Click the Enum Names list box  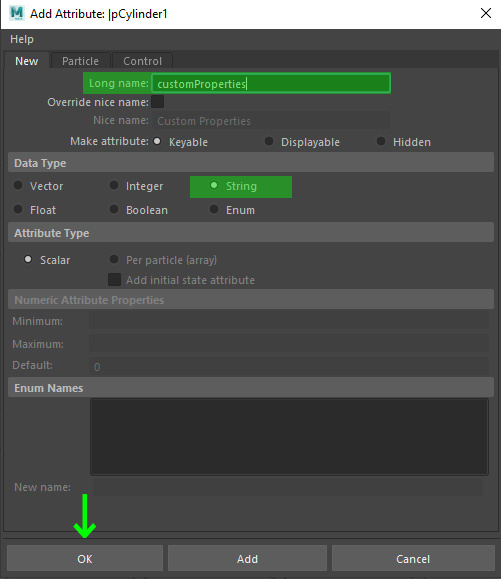click(289, 436)
